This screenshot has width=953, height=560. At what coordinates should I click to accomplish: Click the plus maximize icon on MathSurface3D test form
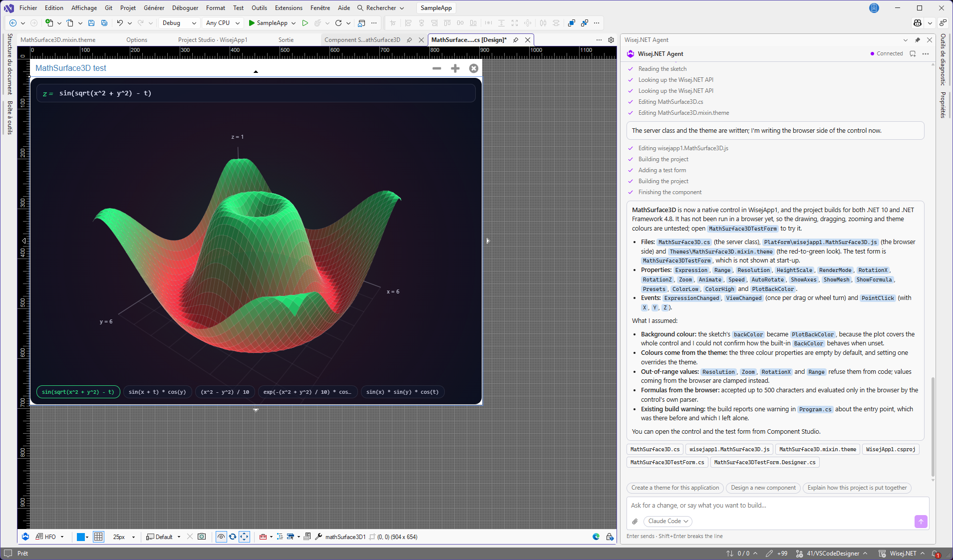click(x=455, y=68)
